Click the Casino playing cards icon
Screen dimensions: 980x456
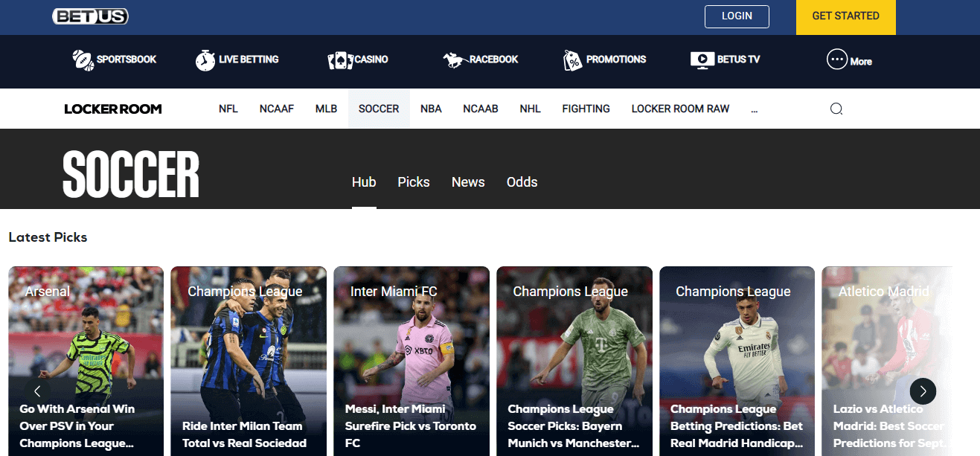(x=339, y=60)
